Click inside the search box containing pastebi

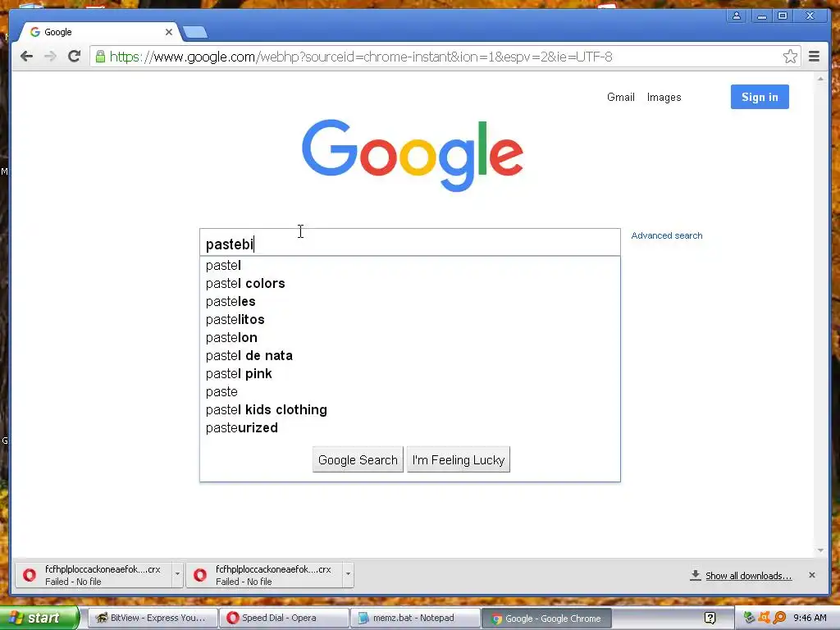[410, 243]
